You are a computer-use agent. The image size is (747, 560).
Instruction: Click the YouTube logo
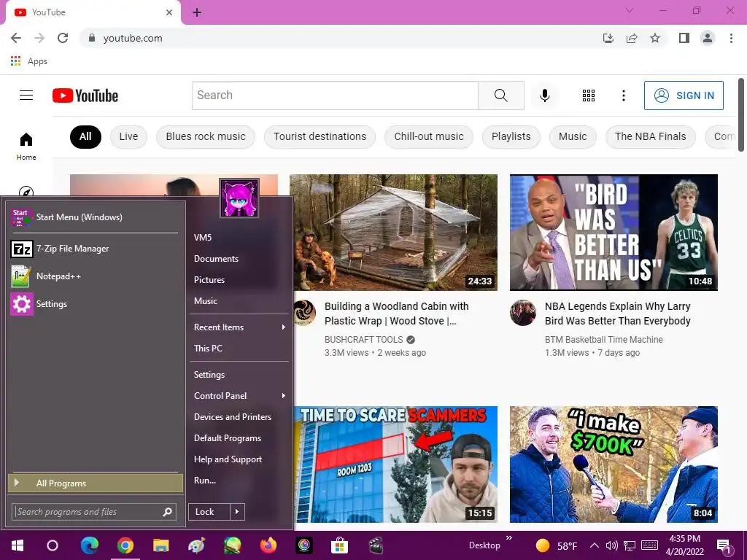click(x=85, y=96)
